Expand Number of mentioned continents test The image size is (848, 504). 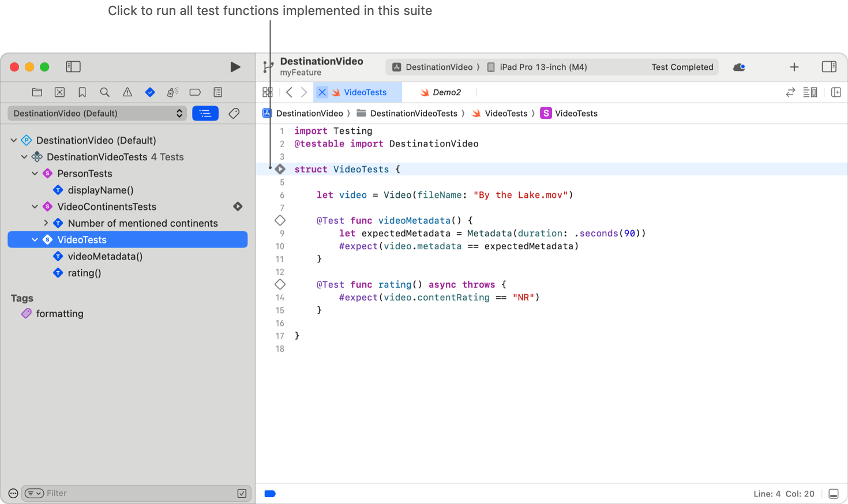[46, 223]
